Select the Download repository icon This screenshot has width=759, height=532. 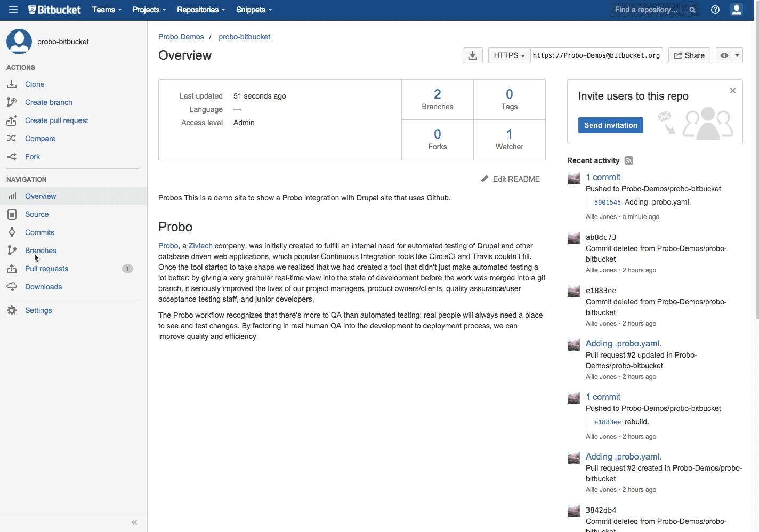click(472, 55)
